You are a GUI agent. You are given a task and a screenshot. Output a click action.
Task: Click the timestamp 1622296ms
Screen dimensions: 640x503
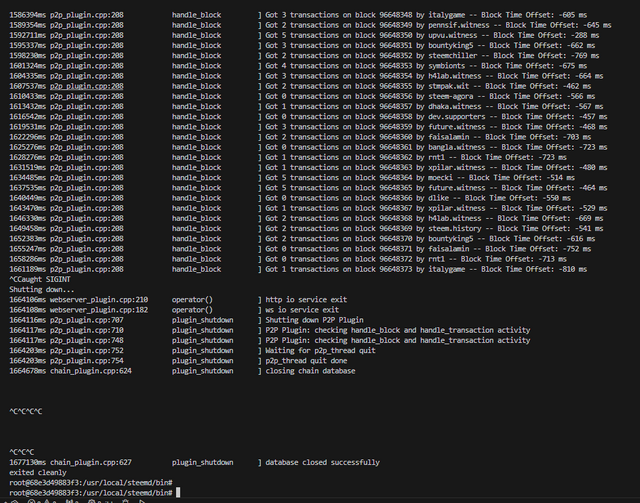28,137
